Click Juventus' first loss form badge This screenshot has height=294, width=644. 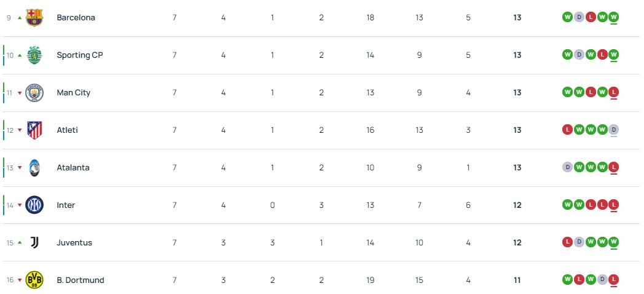[x=567, y=242]
